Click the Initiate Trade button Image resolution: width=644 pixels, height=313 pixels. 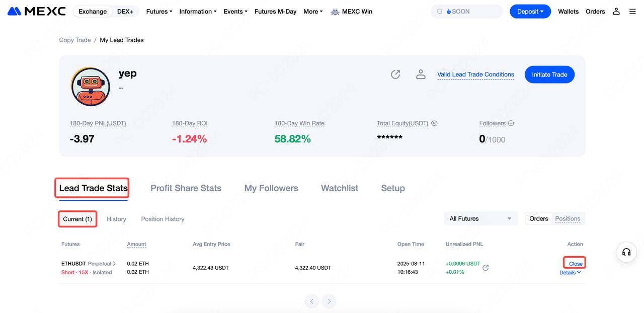tap(549, 74)
